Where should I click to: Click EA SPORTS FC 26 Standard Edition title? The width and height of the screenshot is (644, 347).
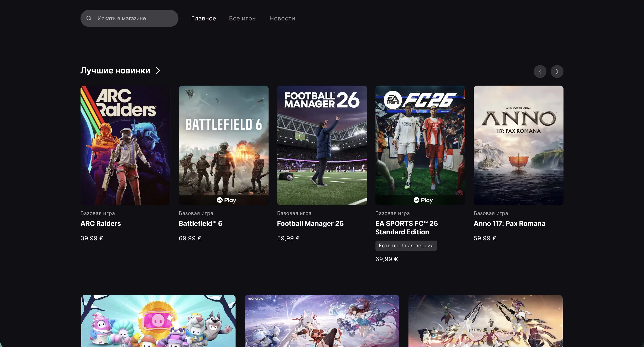point(406,228)
